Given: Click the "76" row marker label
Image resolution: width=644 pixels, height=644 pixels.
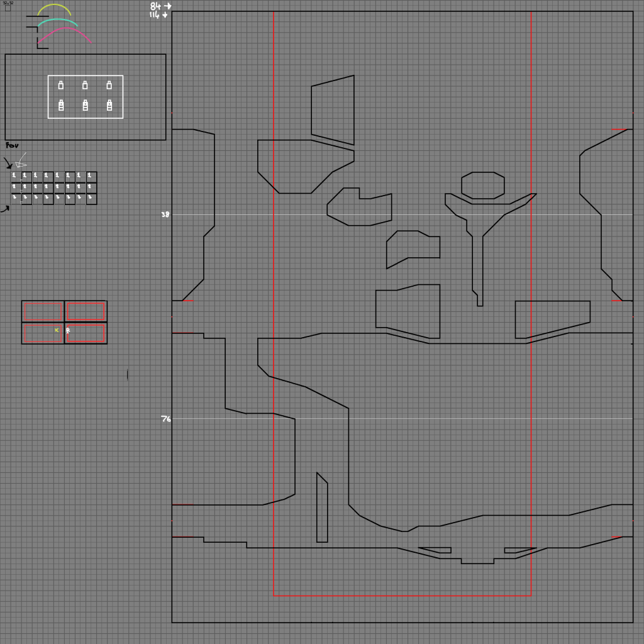Looking at the screenshot, I should 165,419.
